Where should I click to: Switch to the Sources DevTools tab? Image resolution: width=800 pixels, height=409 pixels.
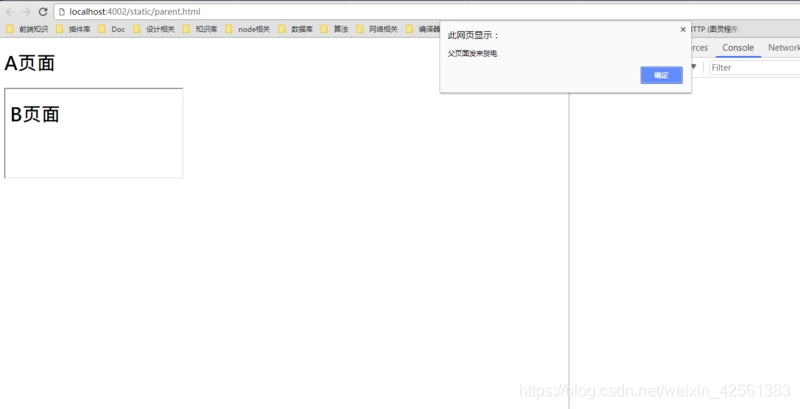point(699,47)
